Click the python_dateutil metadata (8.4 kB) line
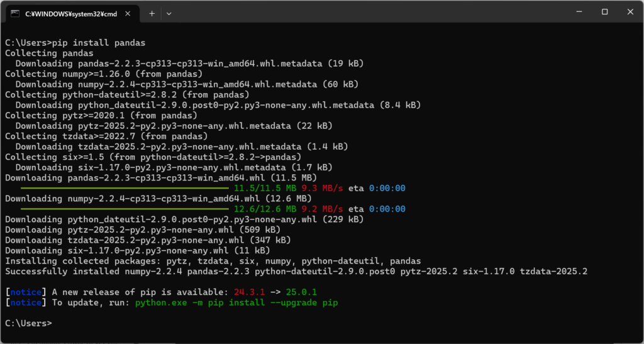The height and width of the screenshot is (344, 644). 218,105
